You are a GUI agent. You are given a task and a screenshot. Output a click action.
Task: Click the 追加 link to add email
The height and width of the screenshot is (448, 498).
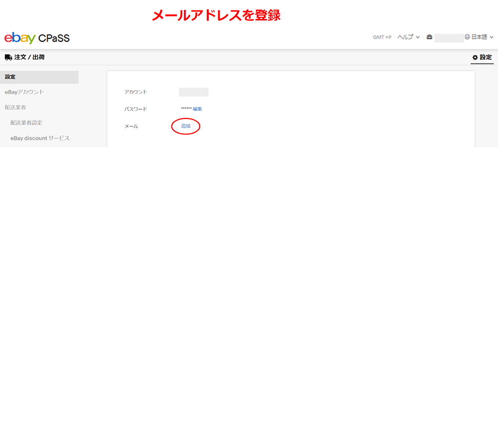pyautogui.click(x=186, y=126)
